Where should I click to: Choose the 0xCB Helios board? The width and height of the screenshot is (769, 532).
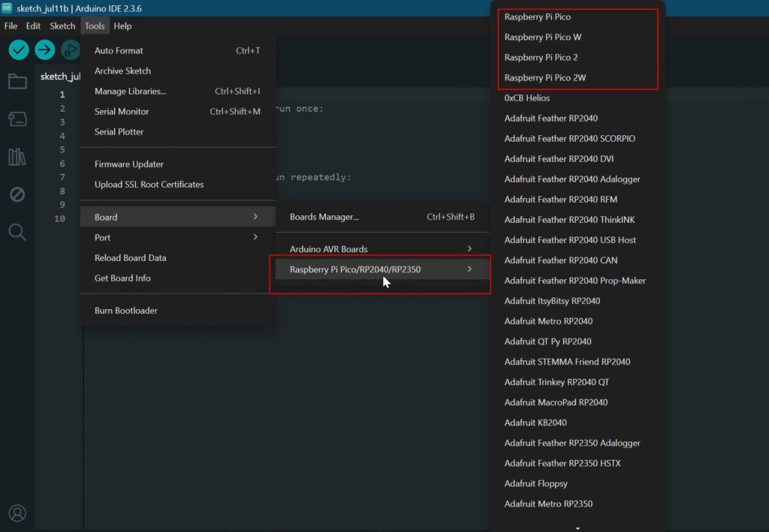click(x=578, y=98)
